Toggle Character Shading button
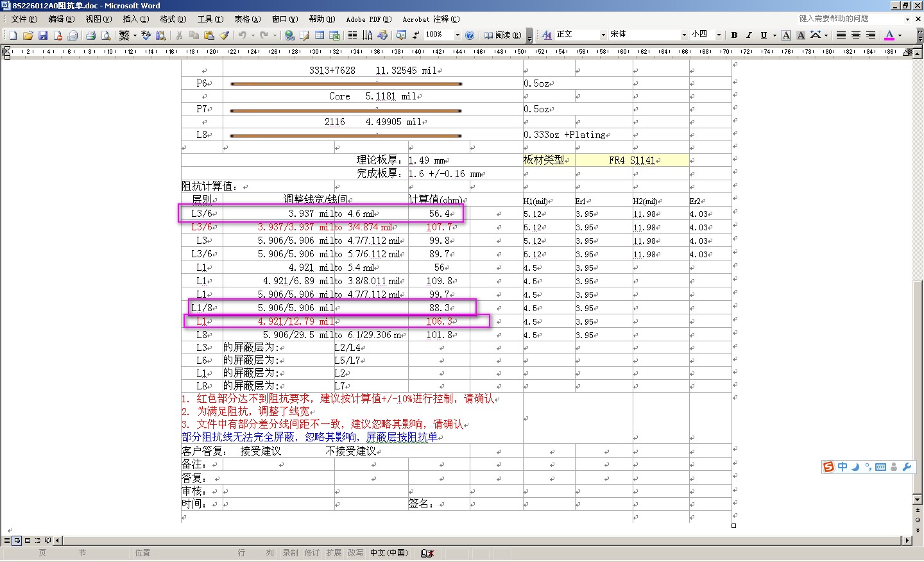Image resolution: width=924 pixels, height=562 pixels. (801, 35)
